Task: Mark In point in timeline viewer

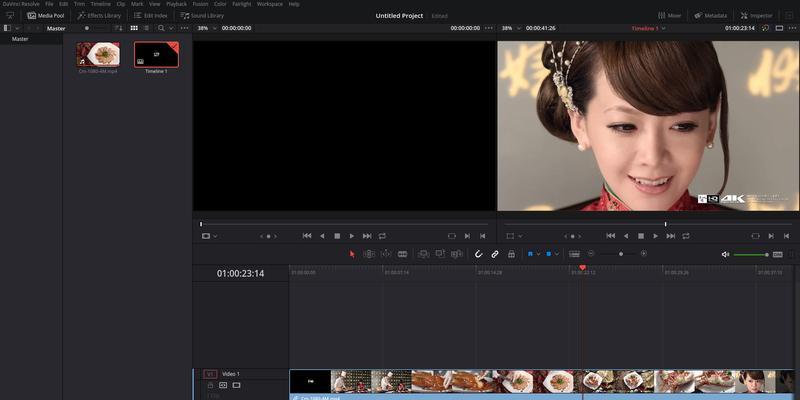Action: click(x=771, y=236)
